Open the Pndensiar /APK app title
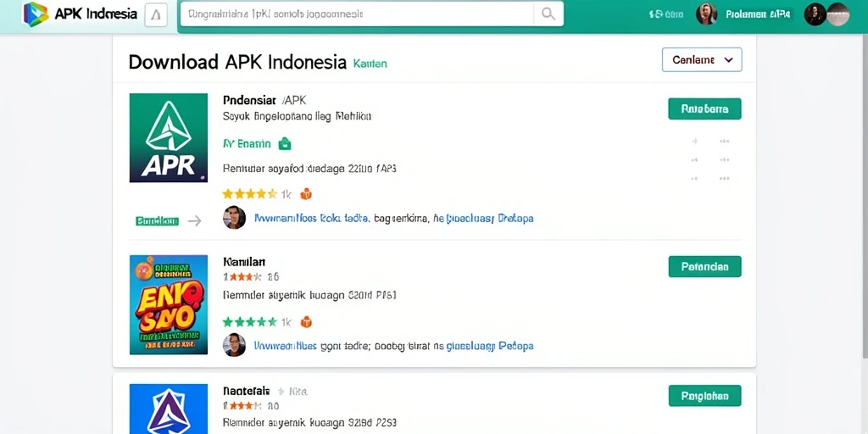The image size is (868, 434). [264, 100]
